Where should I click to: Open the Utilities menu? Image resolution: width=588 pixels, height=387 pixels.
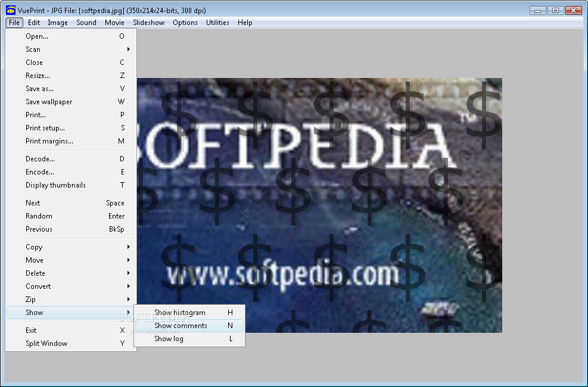coord(217,23)
